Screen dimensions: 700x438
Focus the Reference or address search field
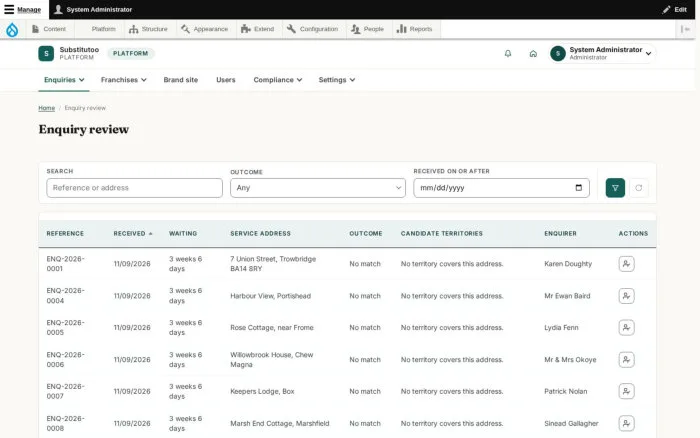coord(134,188)
